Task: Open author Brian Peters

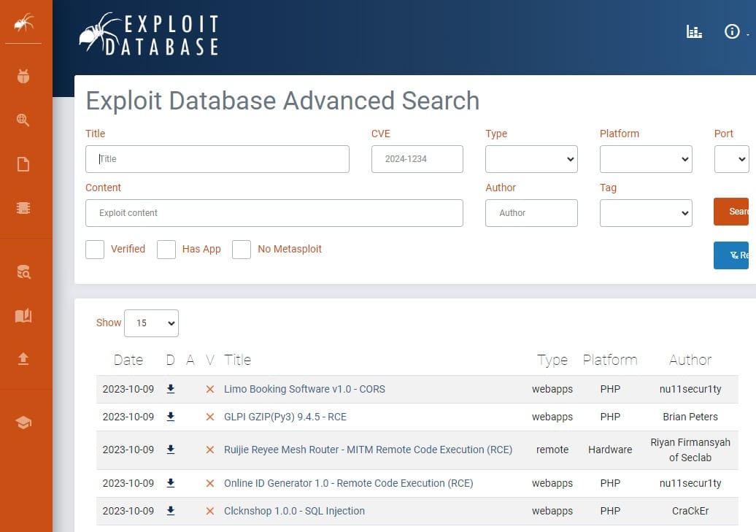Action: [690, 417]
